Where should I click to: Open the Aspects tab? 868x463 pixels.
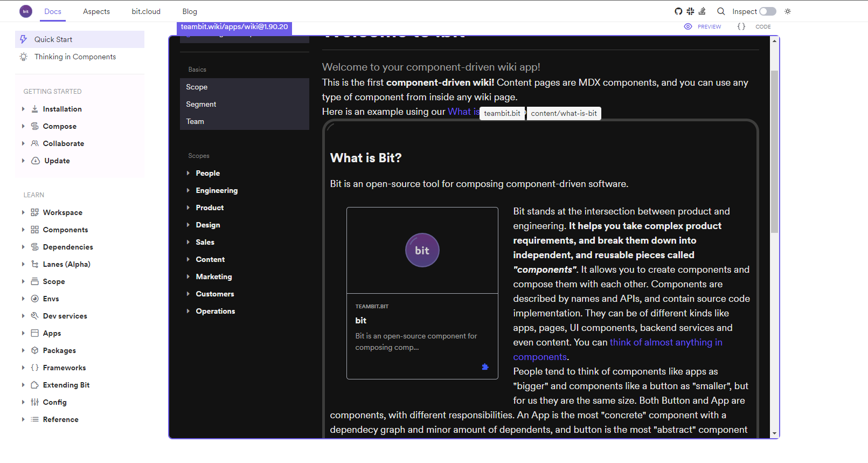tap(96, 11)
